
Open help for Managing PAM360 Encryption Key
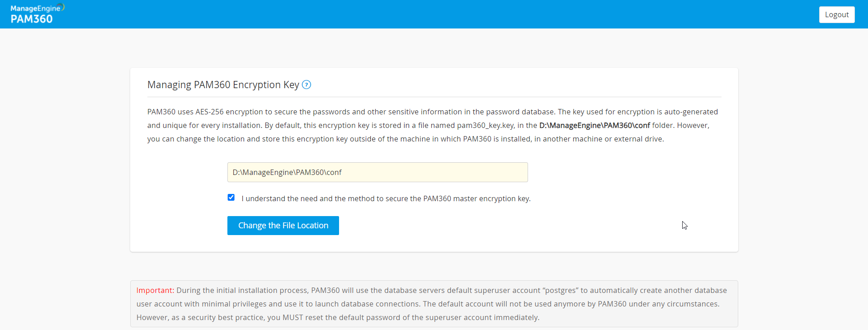pos(306,85)
